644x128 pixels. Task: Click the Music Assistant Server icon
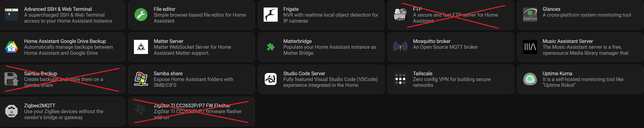(530, 47)
